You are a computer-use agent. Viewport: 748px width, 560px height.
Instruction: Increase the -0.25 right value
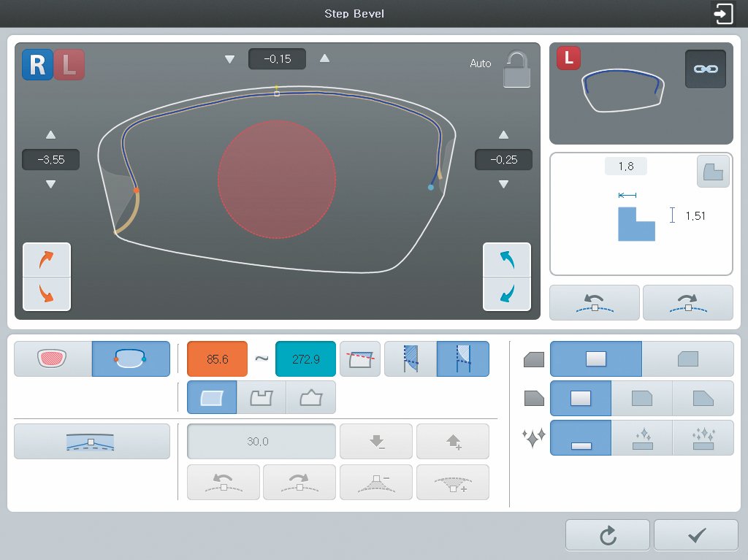[x=503, y=135]
